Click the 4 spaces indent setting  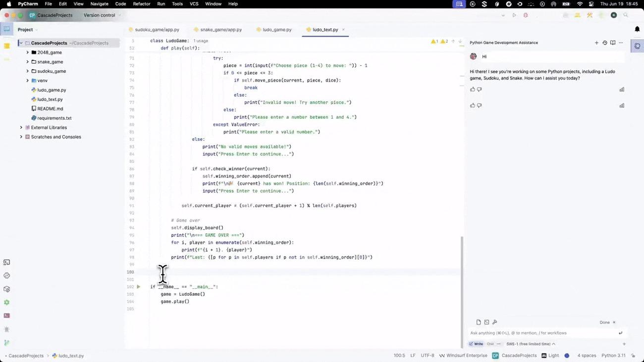pyautogui.click(x=587, y=356)
